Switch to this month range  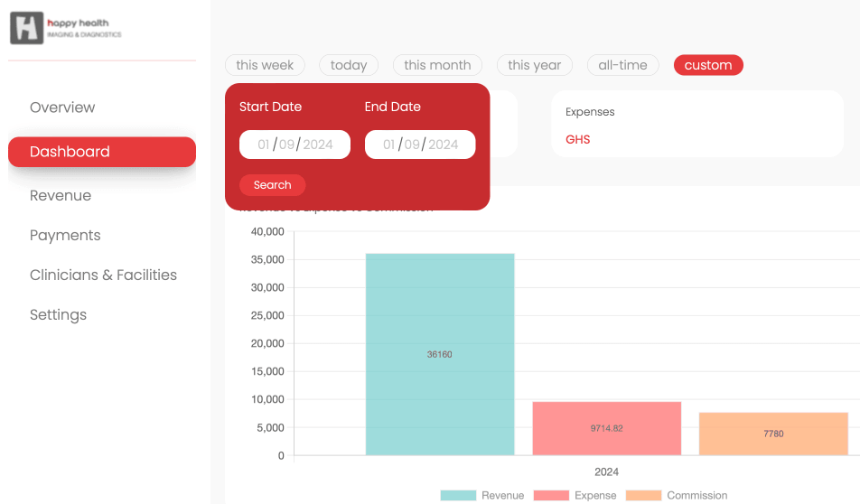[x=437, y=65]
